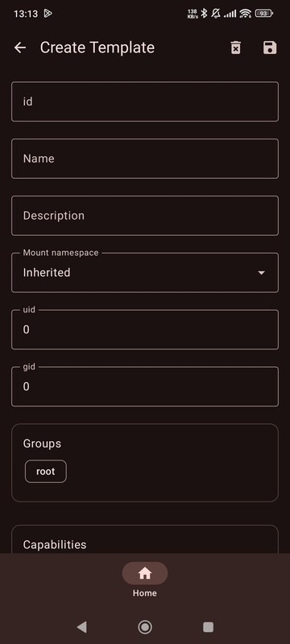Edit the uid field value

coord(144,329)
